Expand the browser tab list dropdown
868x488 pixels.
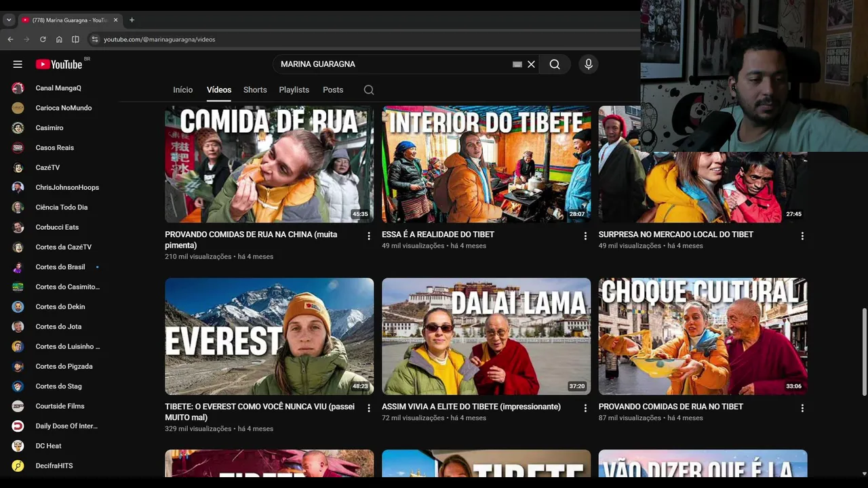tap(9, 20)
